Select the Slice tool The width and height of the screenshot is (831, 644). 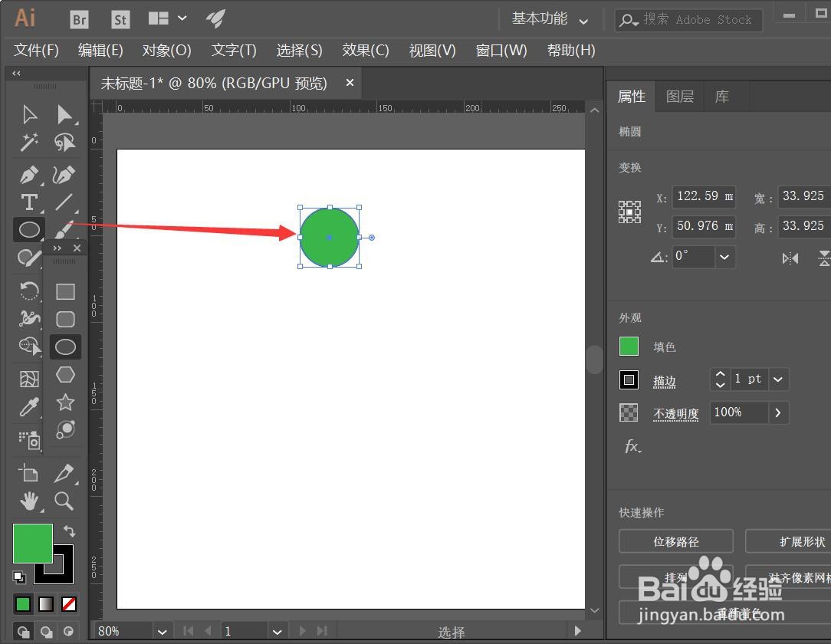(64, 473)
